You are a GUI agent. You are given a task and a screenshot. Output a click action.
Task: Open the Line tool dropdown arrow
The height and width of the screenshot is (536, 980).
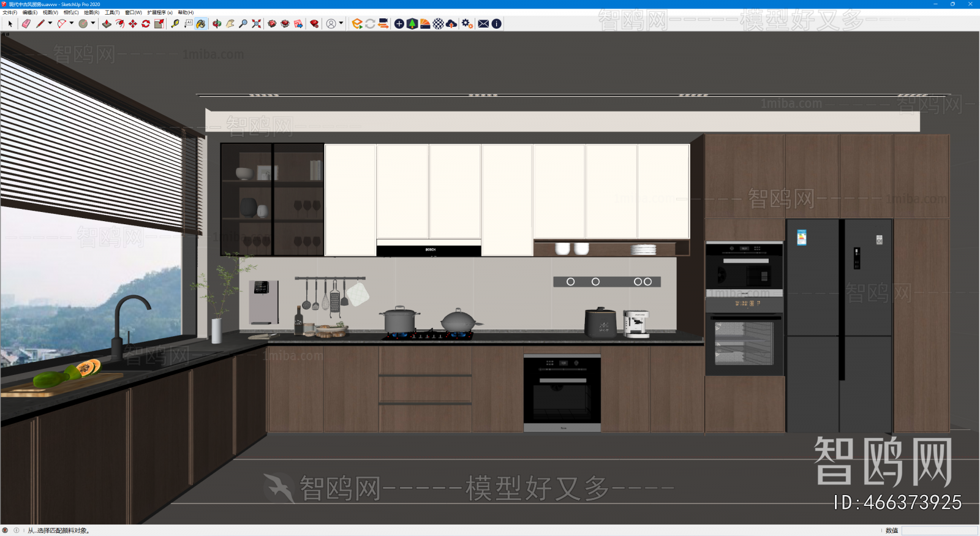point(50,23)
